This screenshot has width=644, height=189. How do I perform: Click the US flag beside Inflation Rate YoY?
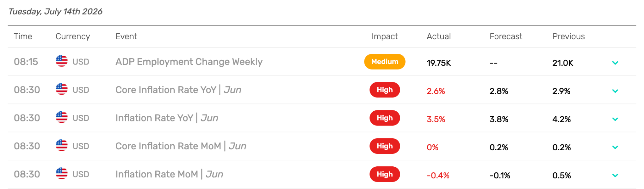point(62,117)
